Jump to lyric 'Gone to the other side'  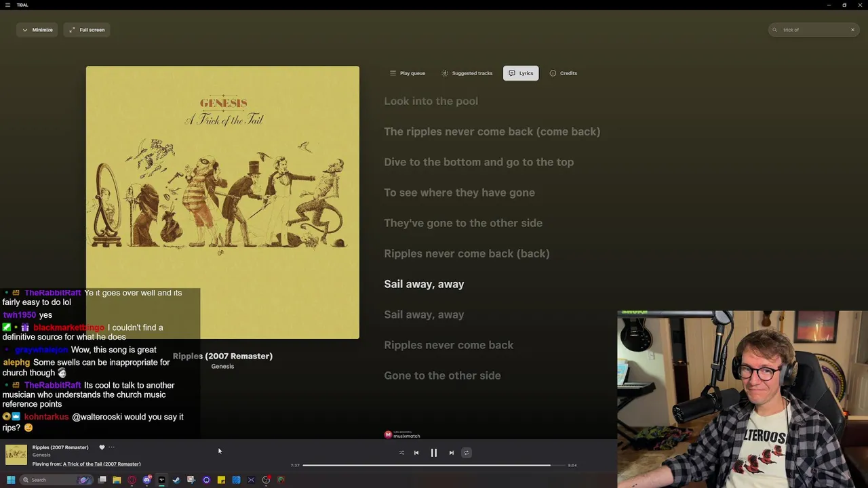coord(442,375)
